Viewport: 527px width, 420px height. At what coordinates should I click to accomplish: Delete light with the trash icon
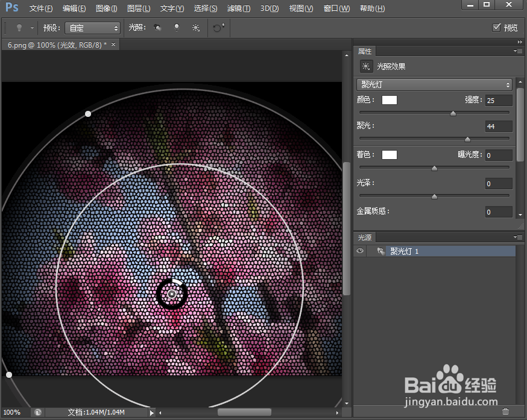505,412
